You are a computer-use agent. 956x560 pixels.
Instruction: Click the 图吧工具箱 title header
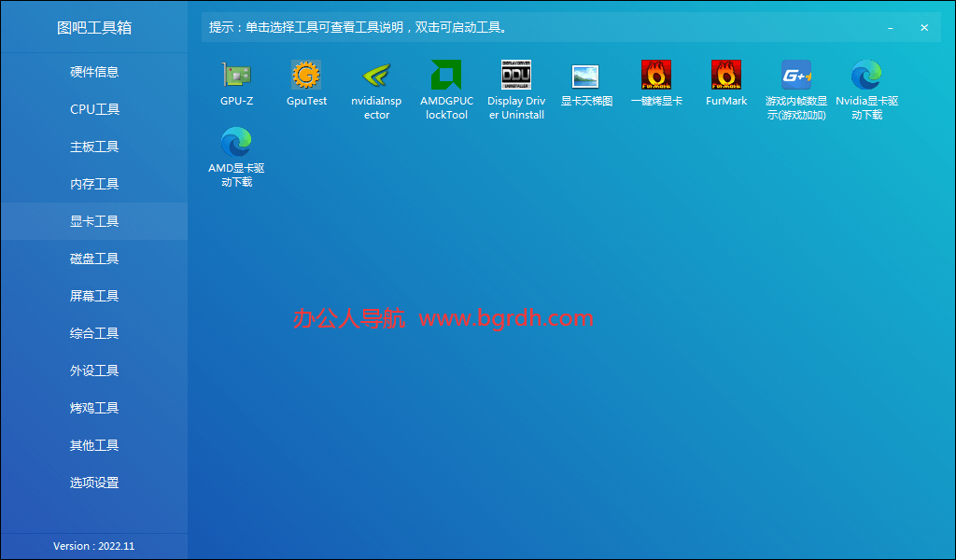click(93, 27)
